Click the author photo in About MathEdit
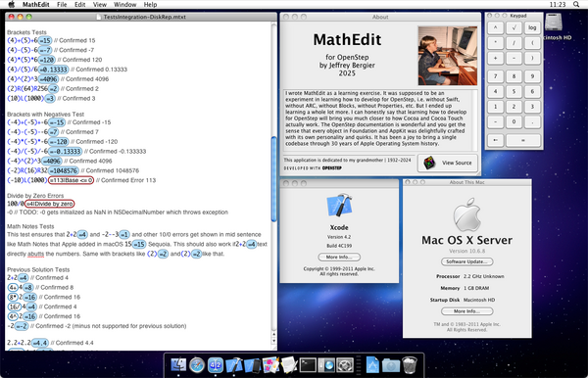This screenshot has height=378, width=588. point(448,56)
